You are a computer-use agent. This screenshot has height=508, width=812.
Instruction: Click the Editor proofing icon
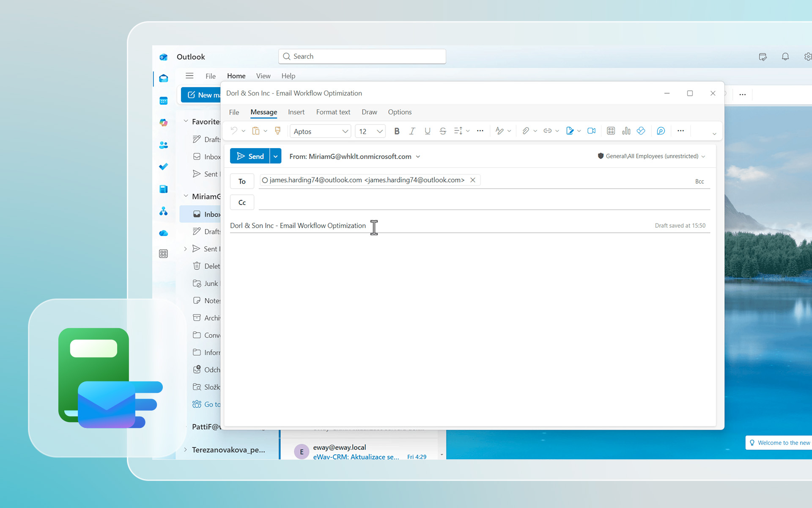click(x=661, y=131)
